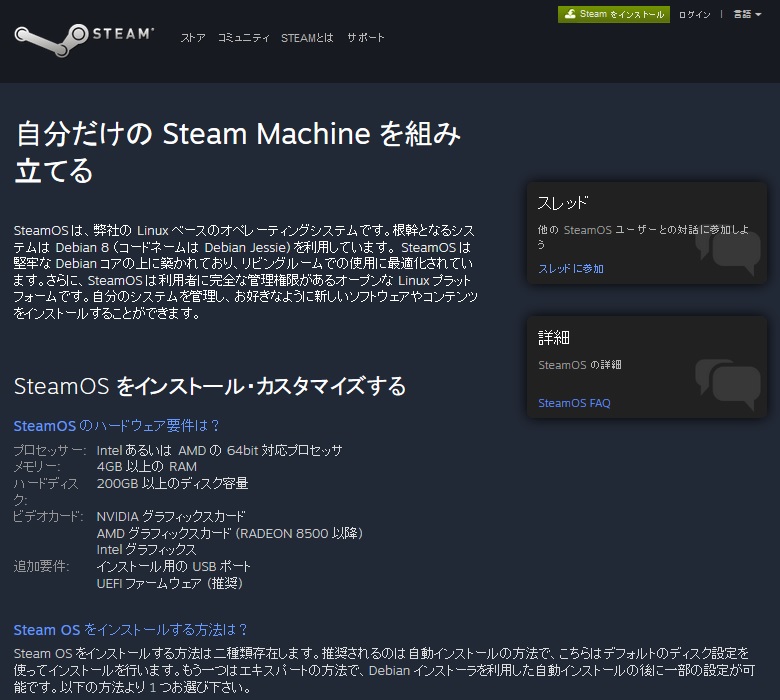
Task: Open the ストア menu
Action: 193,38
